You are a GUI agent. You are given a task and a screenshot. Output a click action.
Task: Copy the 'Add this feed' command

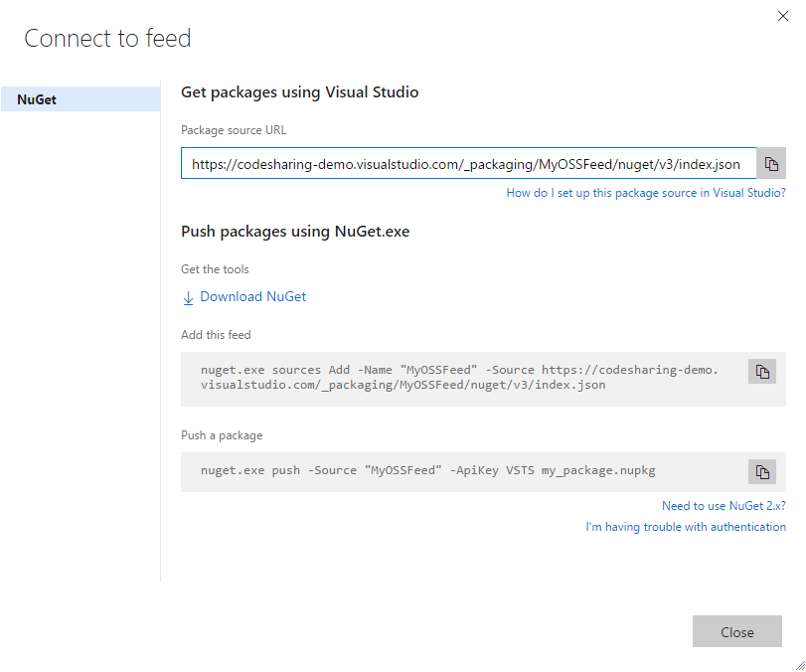[762, 371]
